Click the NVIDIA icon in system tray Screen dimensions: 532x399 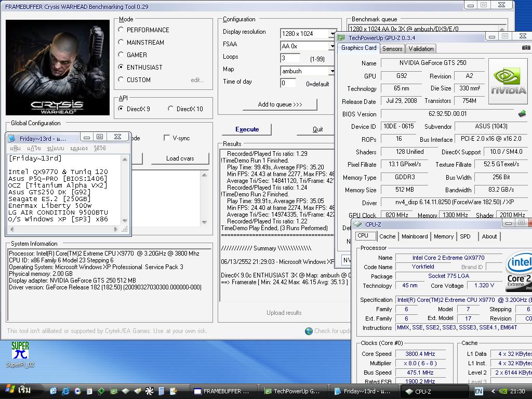pyautogui.click(x=503, y=391)
